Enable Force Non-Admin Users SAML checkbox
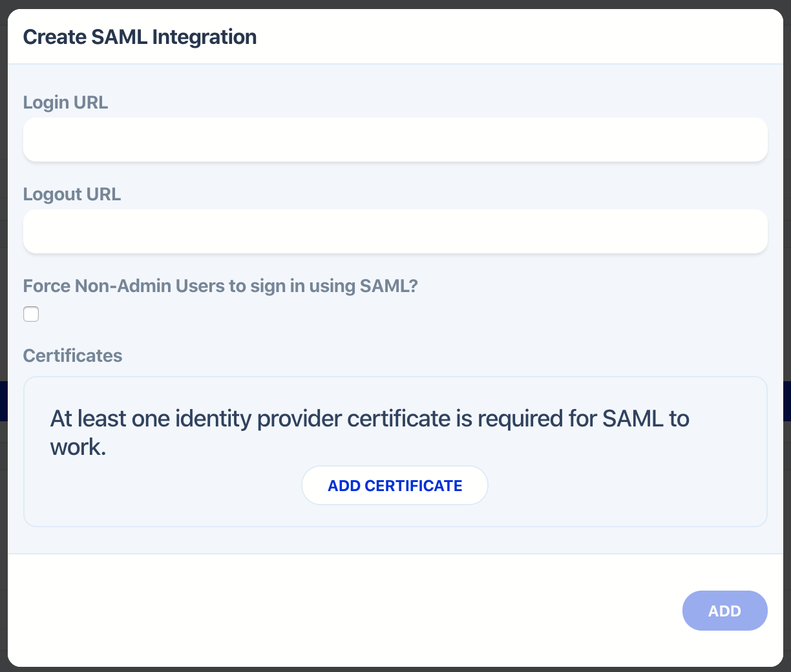791x672 pixels. (31, 314)
